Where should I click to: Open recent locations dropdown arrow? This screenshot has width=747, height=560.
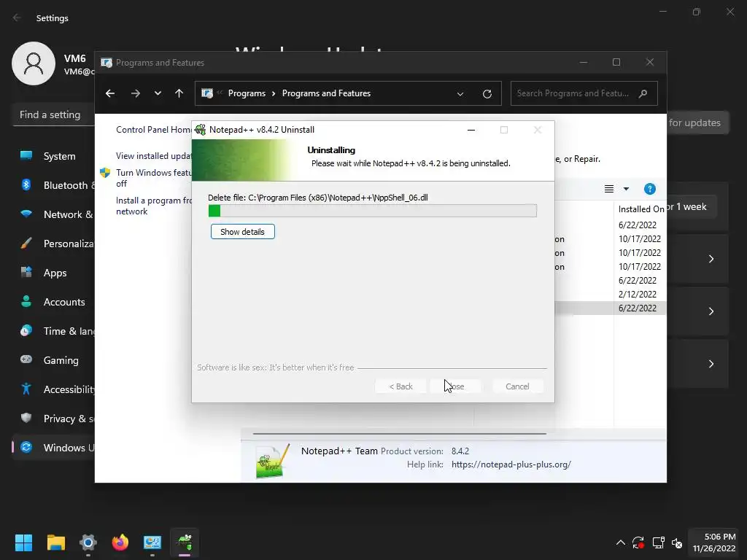pyautogui.click(x=158, y=93)
